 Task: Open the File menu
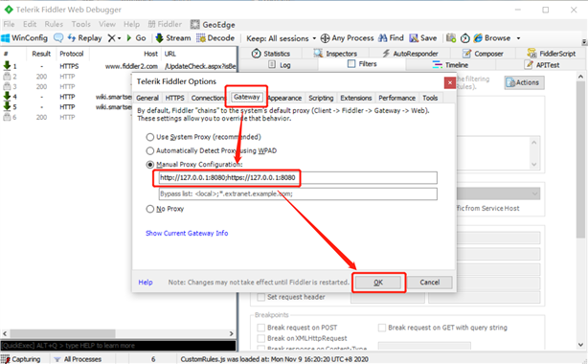pos(9,24)
